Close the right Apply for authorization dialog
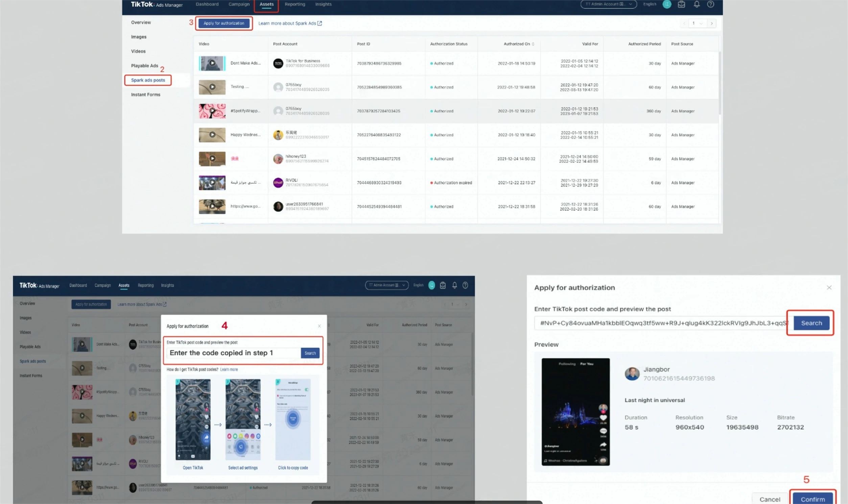The width and height of the screenshot is (848, 504). (x=829, y=288)
